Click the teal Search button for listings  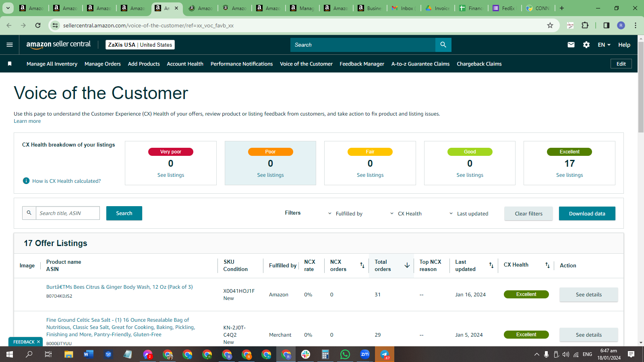(124, 213)
